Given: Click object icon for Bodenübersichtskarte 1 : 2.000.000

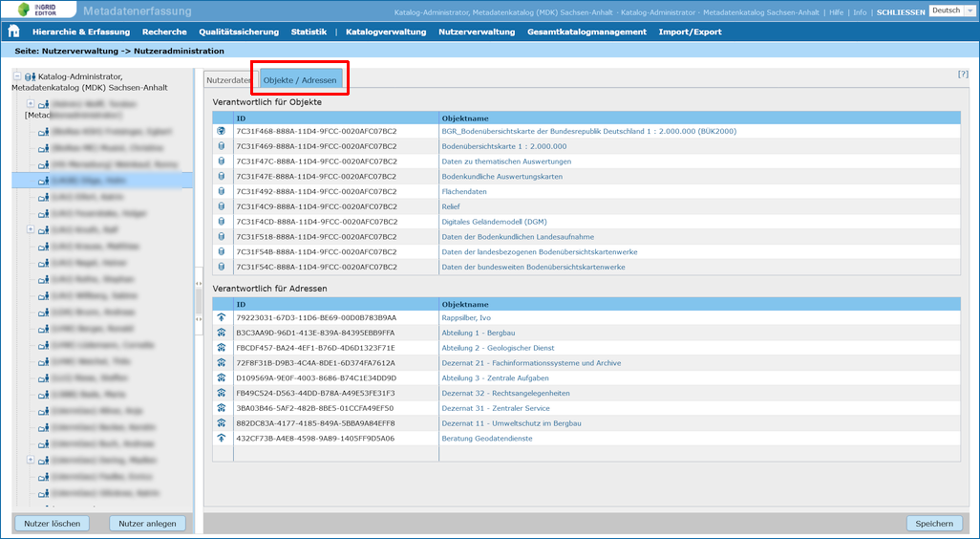Looking at the screenshot, I should point(222,146).
